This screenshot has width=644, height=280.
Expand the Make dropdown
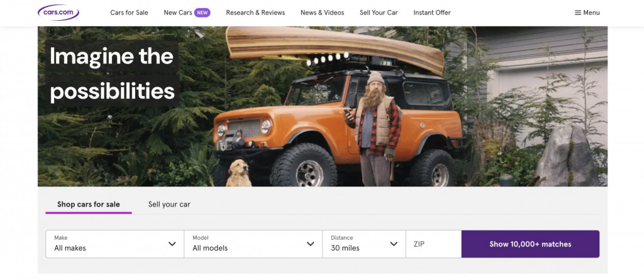click(x=115, y=244)
